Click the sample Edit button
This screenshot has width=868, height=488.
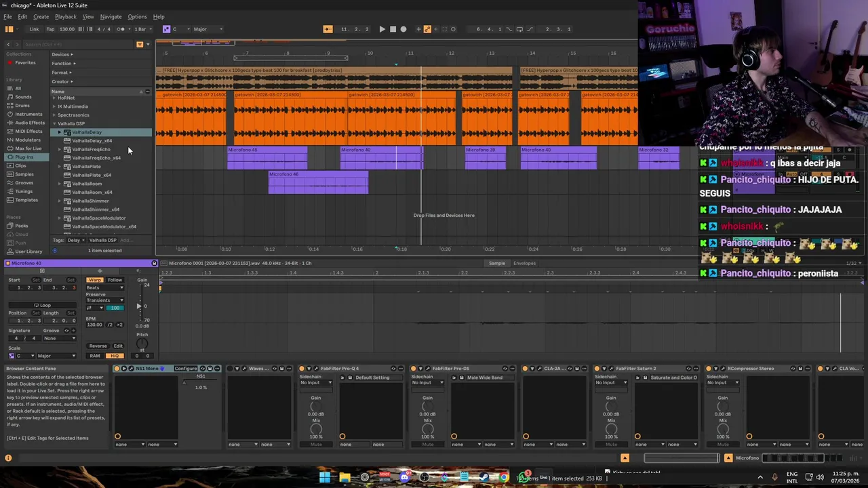pos(118,346)
